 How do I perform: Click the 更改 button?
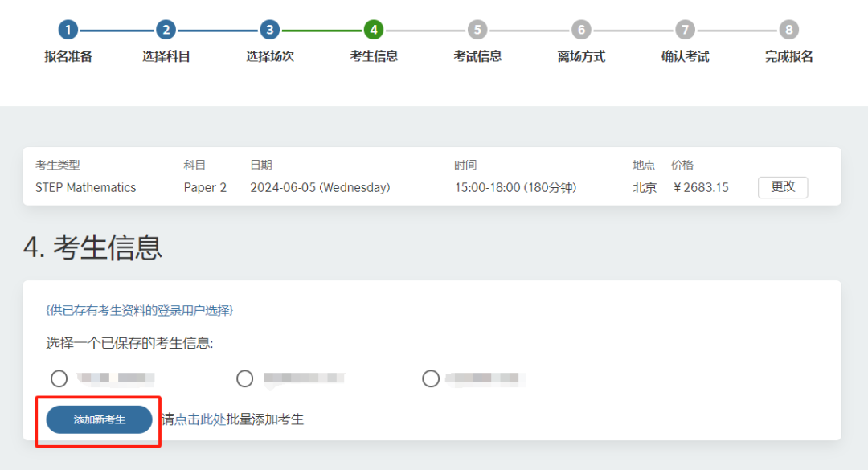tap(783, 187)
